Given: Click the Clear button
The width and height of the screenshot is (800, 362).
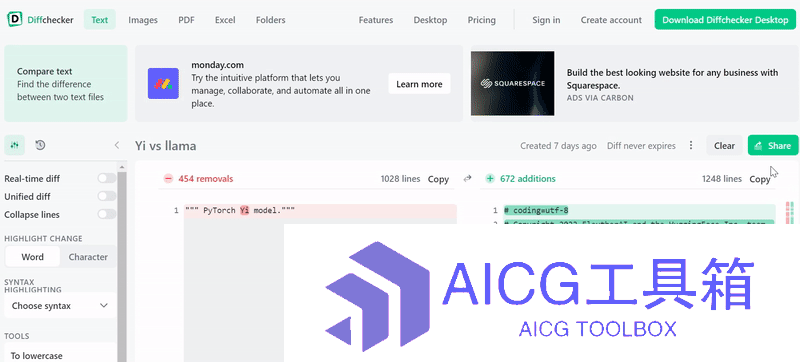Looking at the screenshot, I should [724, 145].
